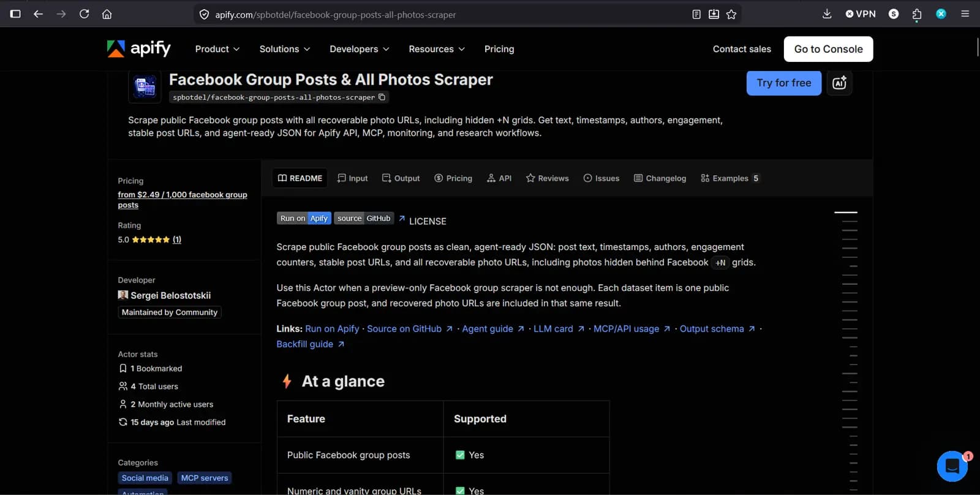The width and height of the screenshot is (980, 495).
Task: Open the browser downloads icon
Action: tap(827, 14)
